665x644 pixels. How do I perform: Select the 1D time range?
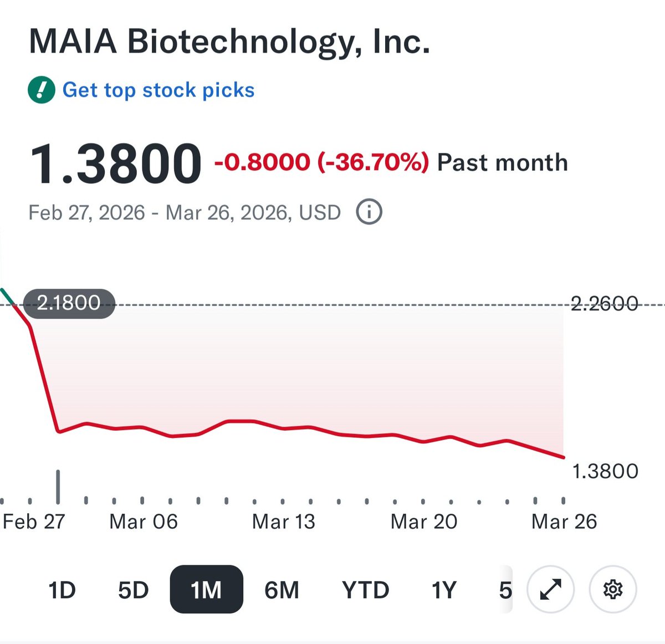click(62, 590)
